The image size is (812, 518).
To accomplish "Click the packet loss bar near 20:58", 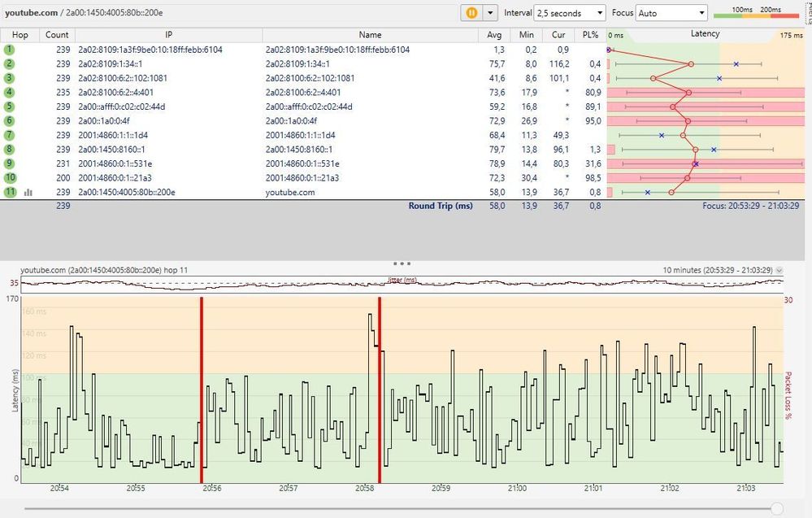I will (x=380, y=390).
